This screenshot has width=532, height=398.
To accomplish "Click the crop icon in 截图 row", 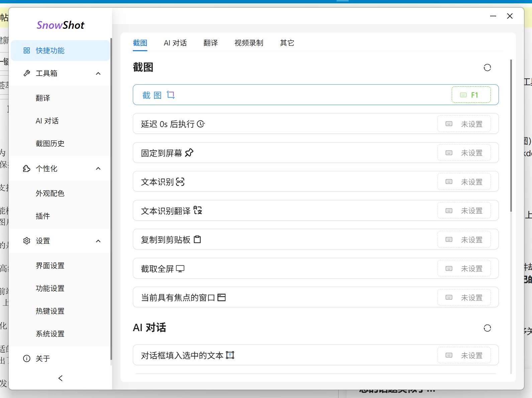I will pos(171,95).
